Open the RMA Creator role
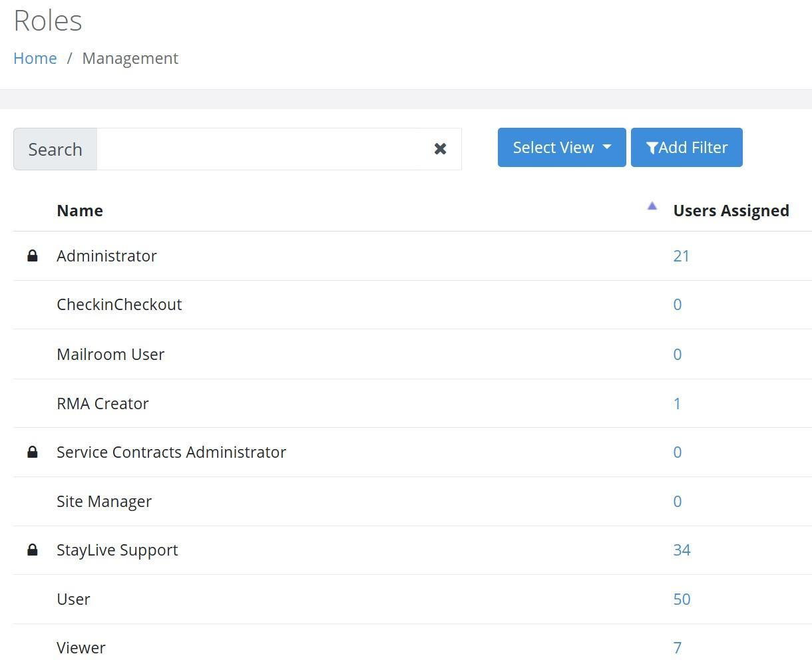812x672 pixels. (x=102, y=403)
